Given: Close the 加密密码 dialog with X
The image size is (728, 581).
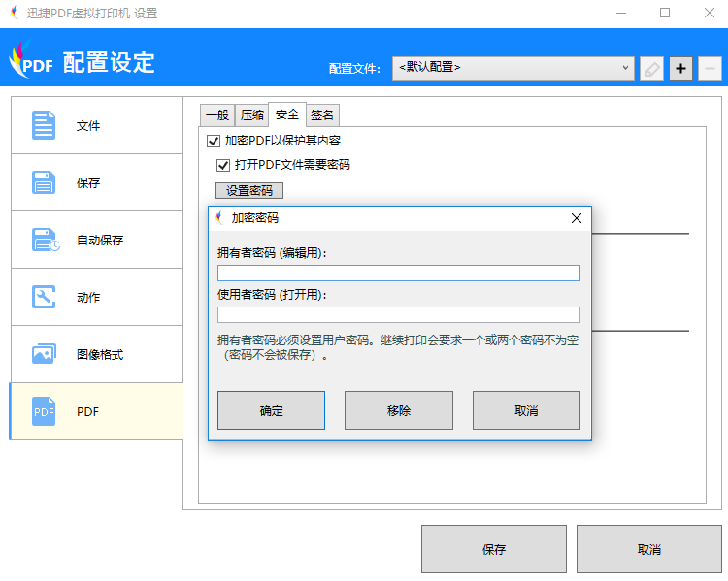Looking at the screenshot, I should pyautogui.click(x=577, y=218).
